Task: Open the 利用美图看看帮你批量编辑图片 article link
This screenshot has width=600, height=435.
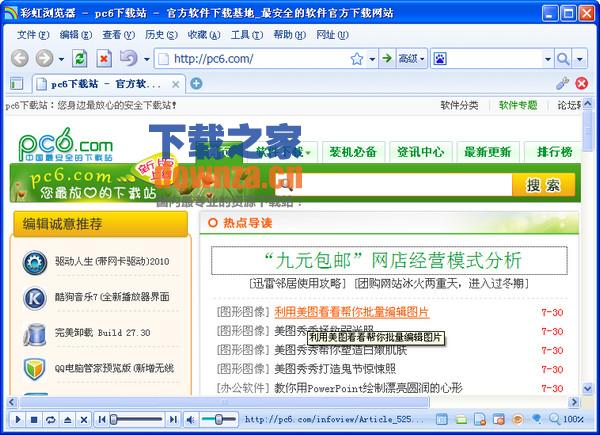Action: [x=351, y=312]
